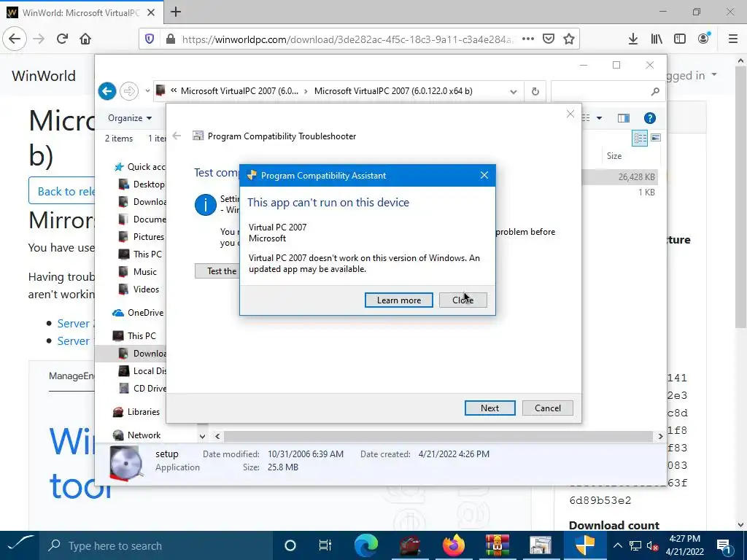The width and height of the screenshot is (747, 560).
Task: Select Pictures in navigation pane
Action: (141, 237)
